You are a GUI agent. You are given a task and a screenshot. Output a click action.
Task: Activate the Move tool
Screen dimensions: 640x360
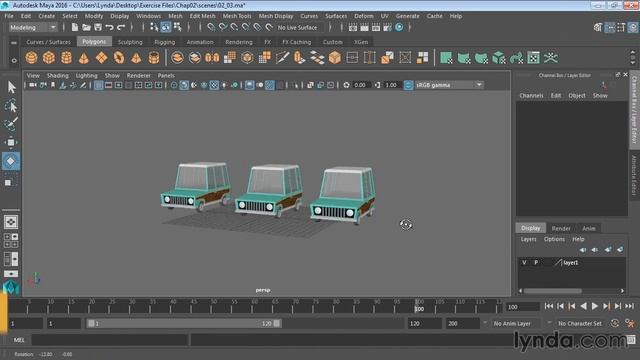pyautogui.click(x=11, y=142)
